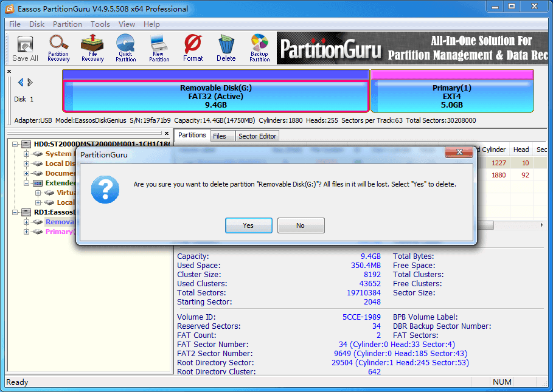This screenshot has width=553, height=392.
Task: Confirm deletion by clicking Yes
Action: pos(248,225)
